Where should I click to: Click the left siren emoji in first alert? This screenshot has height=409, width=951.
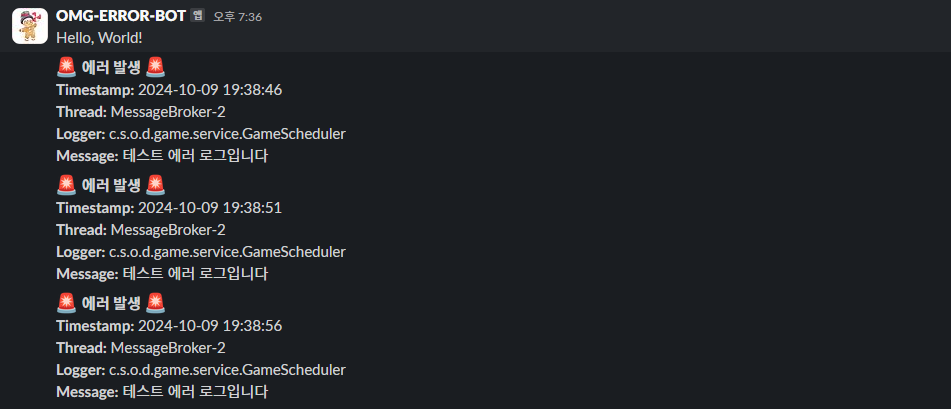66,67
